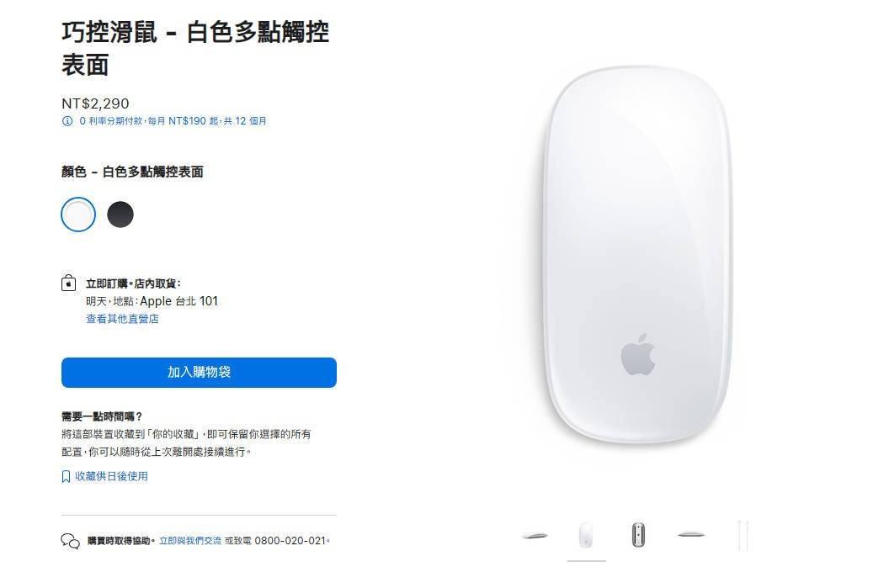Choose the black color swatch
The height and width of the screenshot is (588, 884).
(120, 215)
